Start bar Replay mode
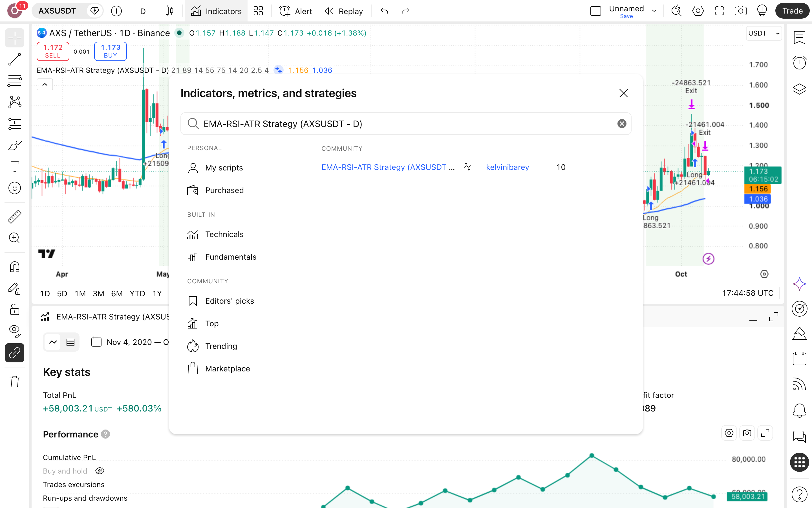This screenshot has width=812, height=508. tap(344, 11)
